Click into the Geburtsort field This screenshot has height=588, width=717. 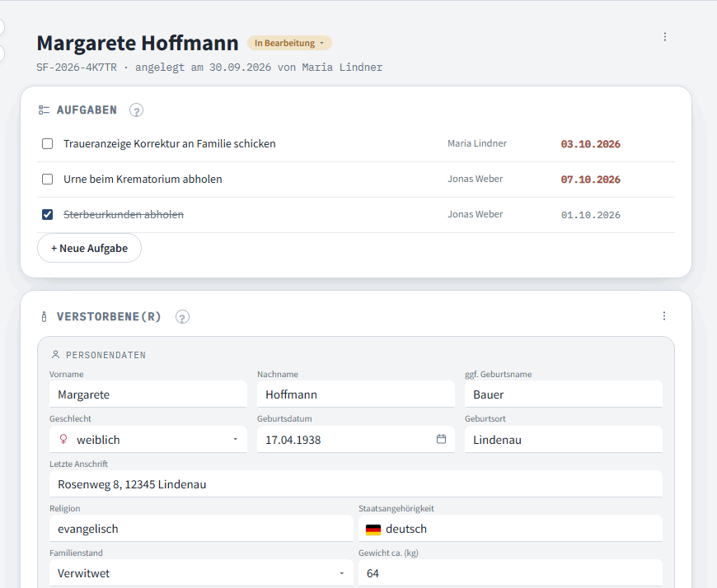(x=564, y=440)
